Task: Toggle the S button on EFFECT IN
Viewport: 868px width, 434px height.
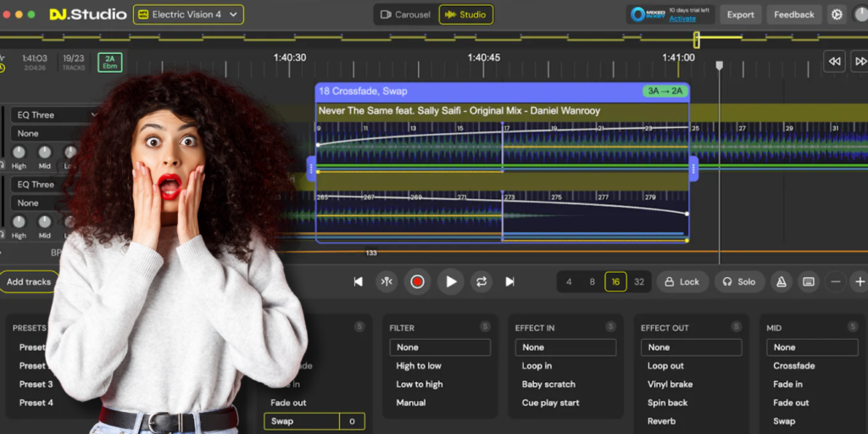Action: coord(610,326)
